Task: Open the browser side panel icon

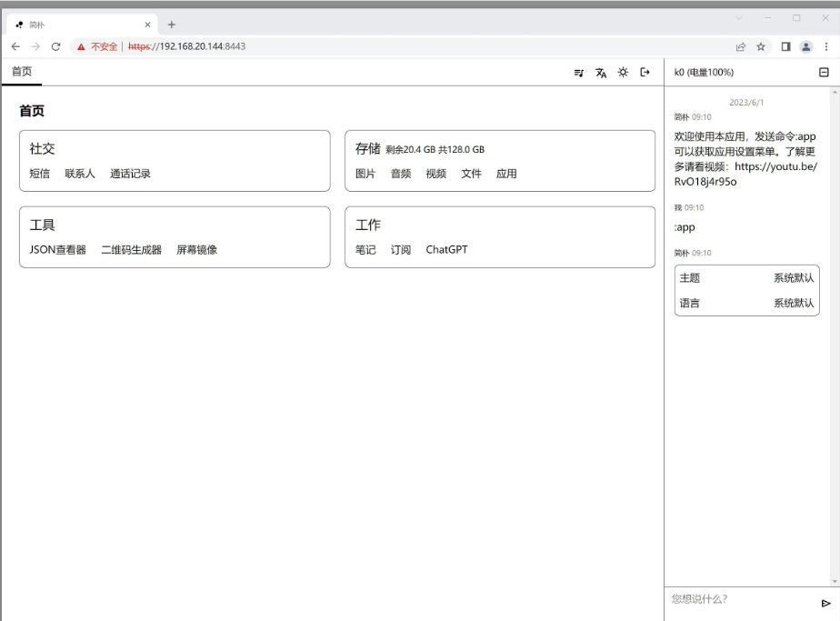Action: click(x=787, y=45)
